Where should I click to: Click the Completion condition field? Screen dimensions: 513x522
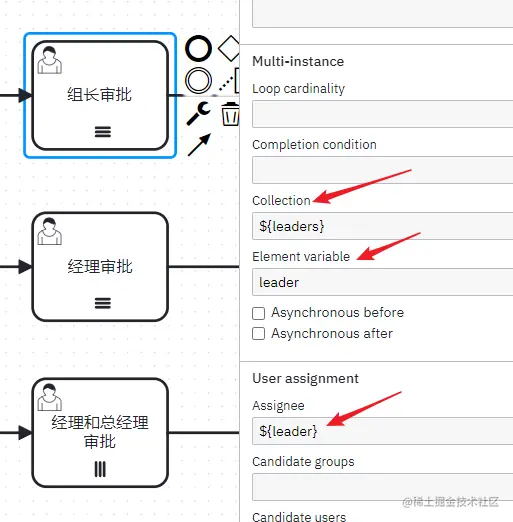383,170
